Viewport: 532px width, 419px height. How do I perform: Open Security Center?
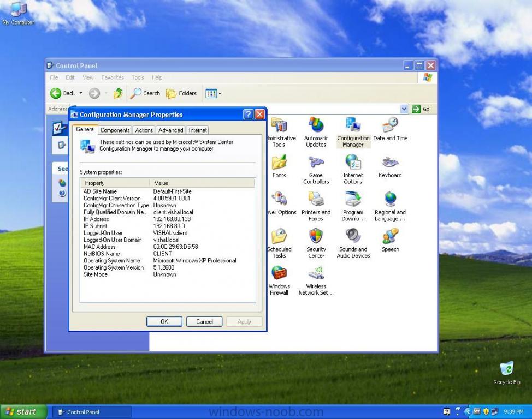316,243
